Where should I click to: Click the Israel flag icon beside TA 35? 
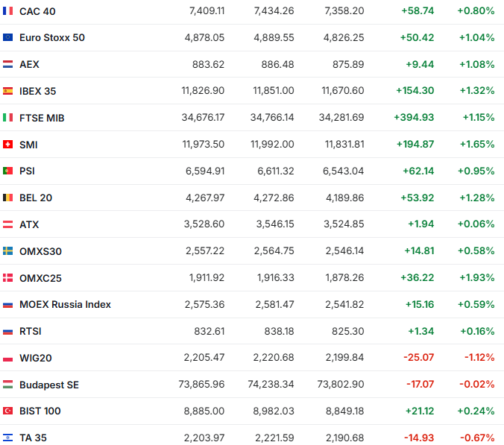pyautogui.click(x=8, y=438)
